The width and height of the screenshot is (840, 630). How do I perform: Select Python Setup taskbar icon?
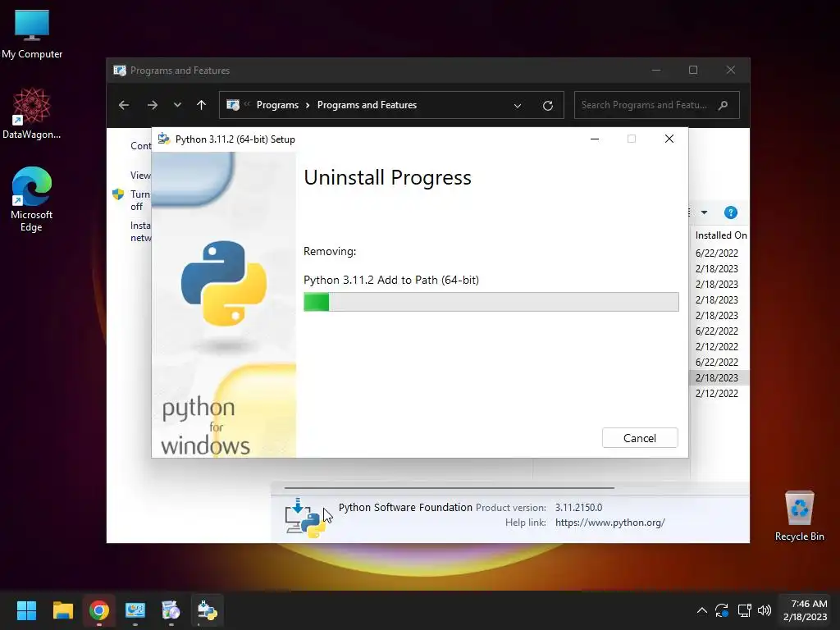coord(207,610)
